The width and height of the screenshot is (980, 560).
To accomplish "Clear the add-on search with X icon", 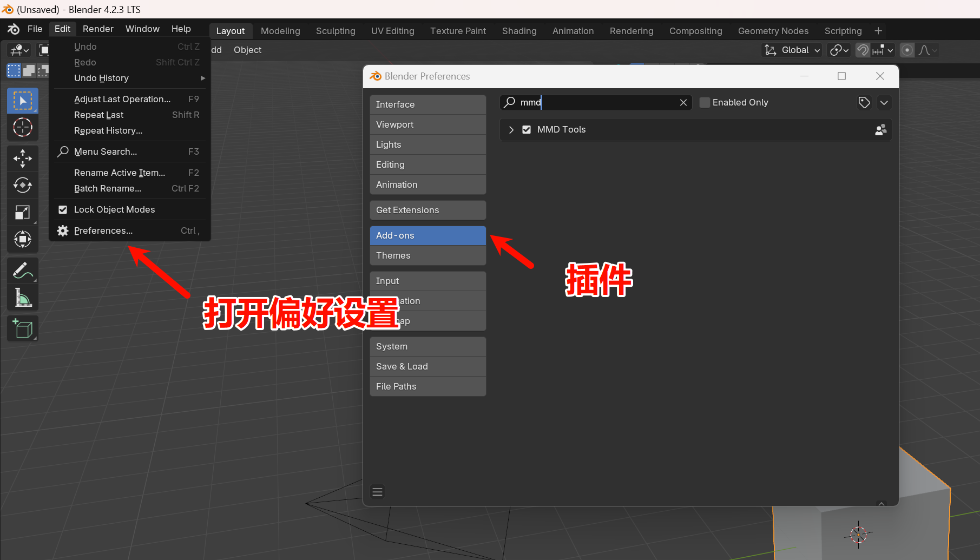I will (683, 103).
